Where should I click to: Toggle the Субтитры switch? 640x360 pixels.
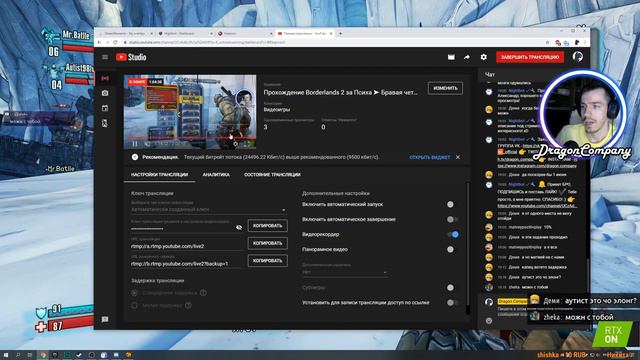(x=451, y=287)
